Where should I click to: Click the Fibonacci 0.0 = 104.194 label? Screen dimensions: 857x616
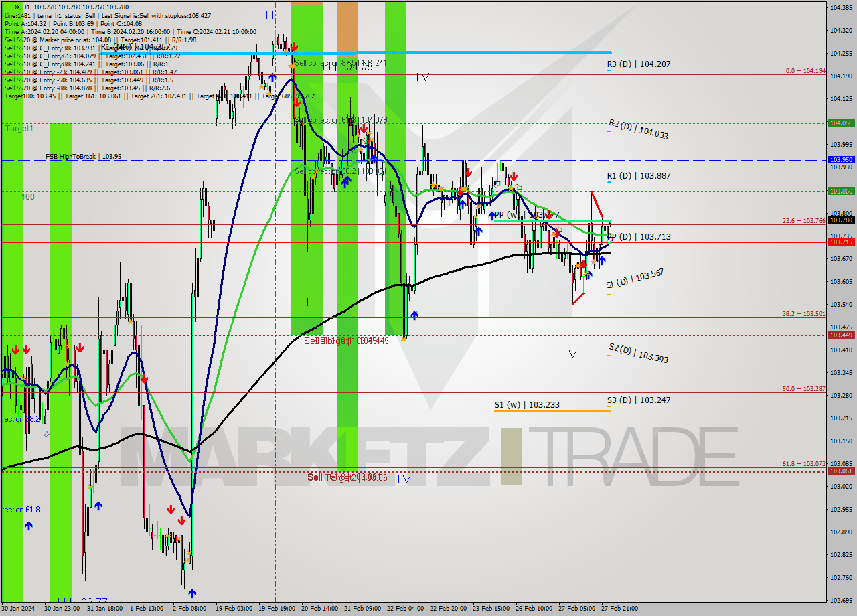pos(805,70)
